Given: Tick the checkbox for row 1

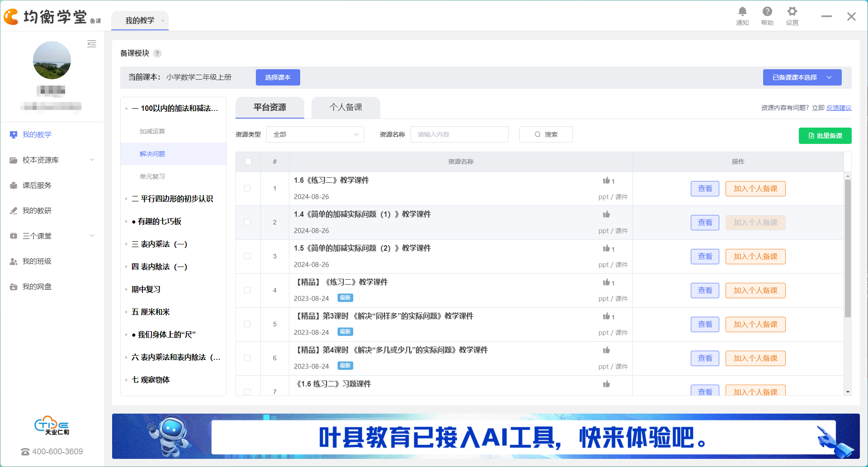Looking at the screenshot, I should click(247, 188).
